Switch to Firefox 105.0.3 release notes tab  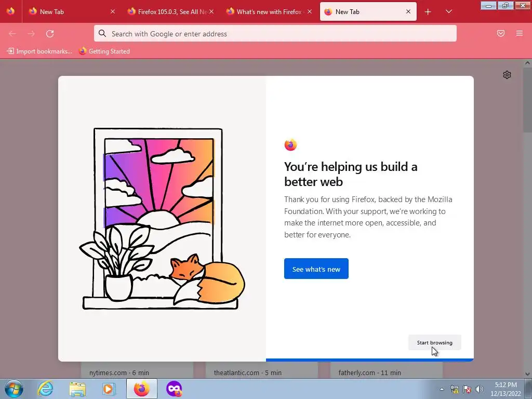click(170, 11)
